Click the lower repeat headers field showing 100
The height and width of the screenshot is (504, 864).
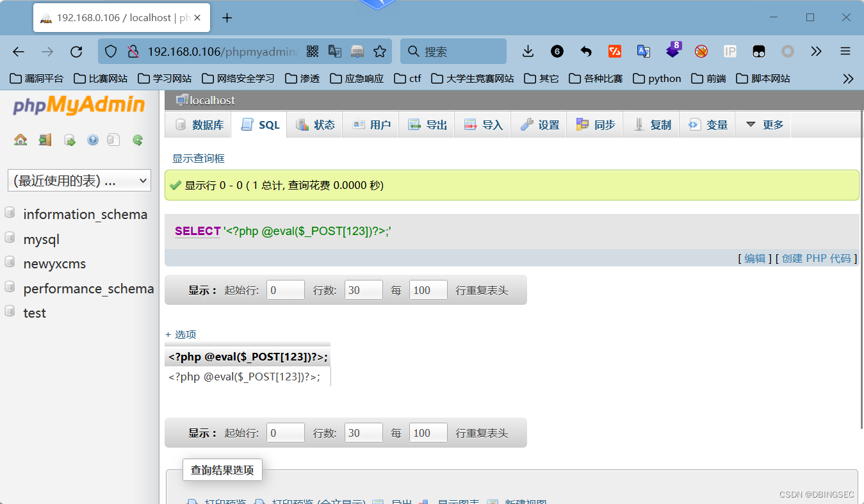pos(428,433)
